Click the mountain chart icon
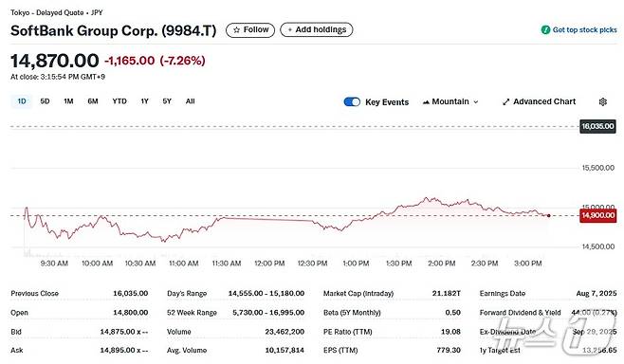This screenshot has height=364, width=624. point(426,102)
